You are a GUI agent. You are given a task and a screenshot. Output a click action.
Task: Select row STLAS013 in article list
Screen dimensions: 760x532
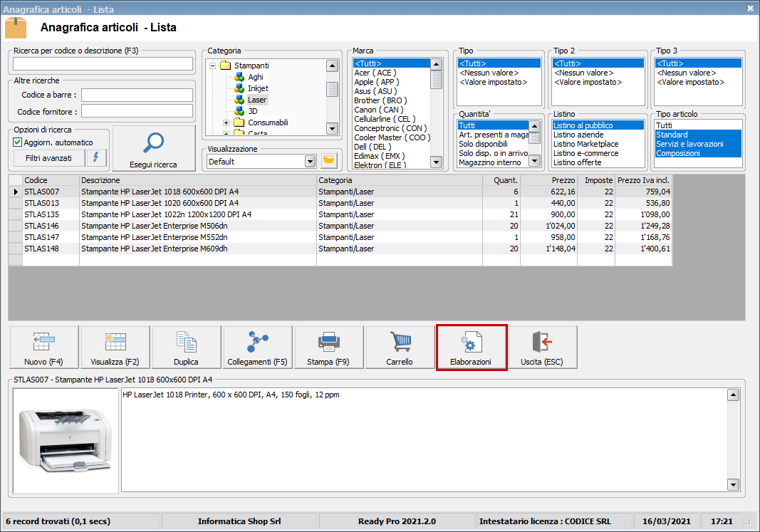coord(340,203)
